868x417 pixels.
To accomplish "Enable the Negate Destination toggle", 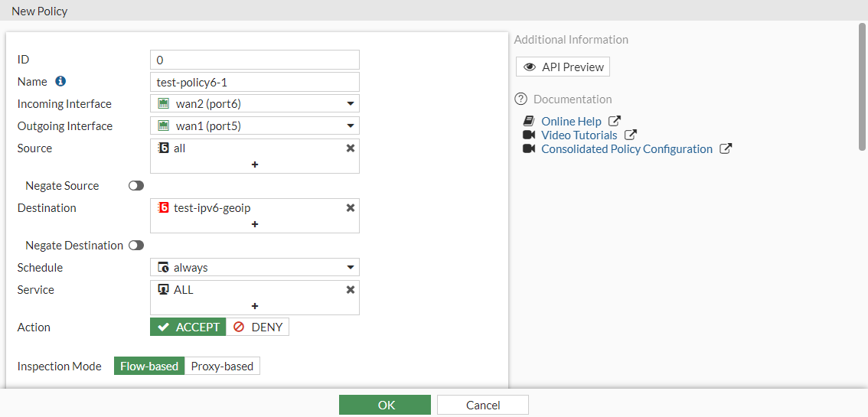I will 136,246.
